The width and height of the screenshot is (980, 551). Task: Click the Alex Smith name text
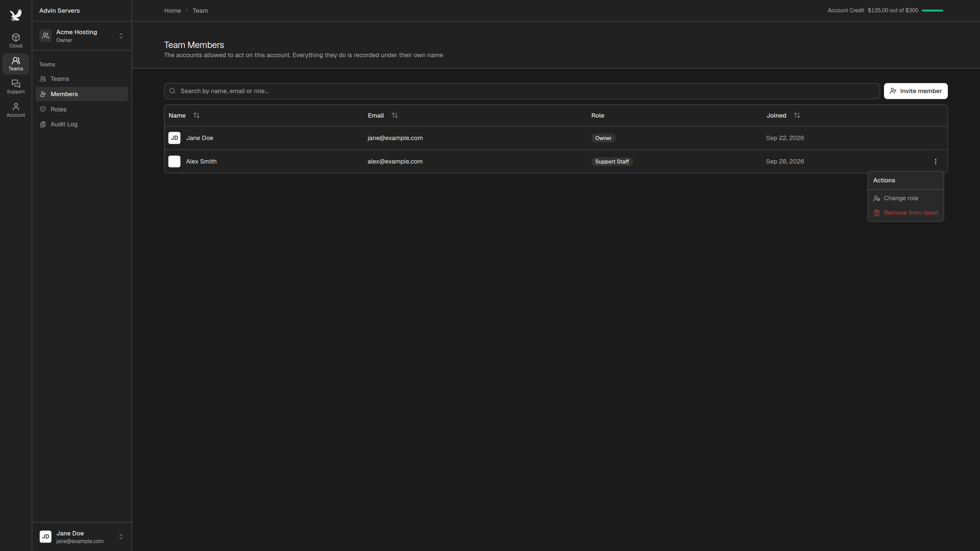(x=201, y=162)
